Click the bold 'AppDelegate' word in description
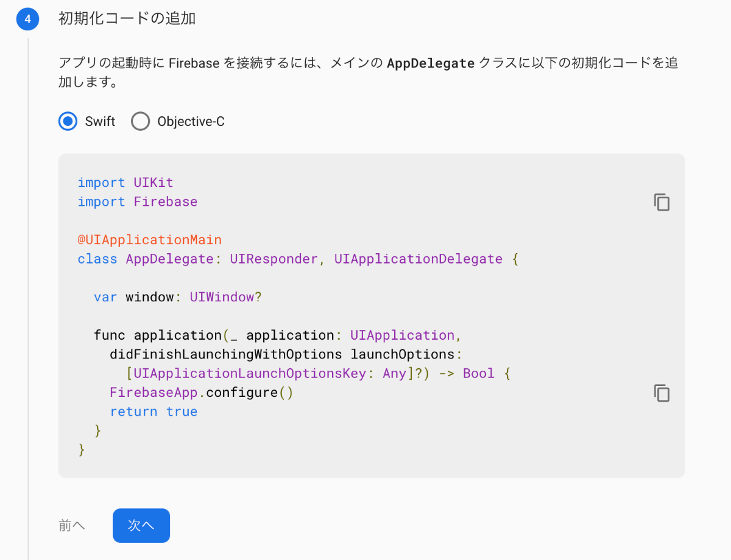This screenshot has width=731, height=560. pyautogui.click(x=431, y=63)
